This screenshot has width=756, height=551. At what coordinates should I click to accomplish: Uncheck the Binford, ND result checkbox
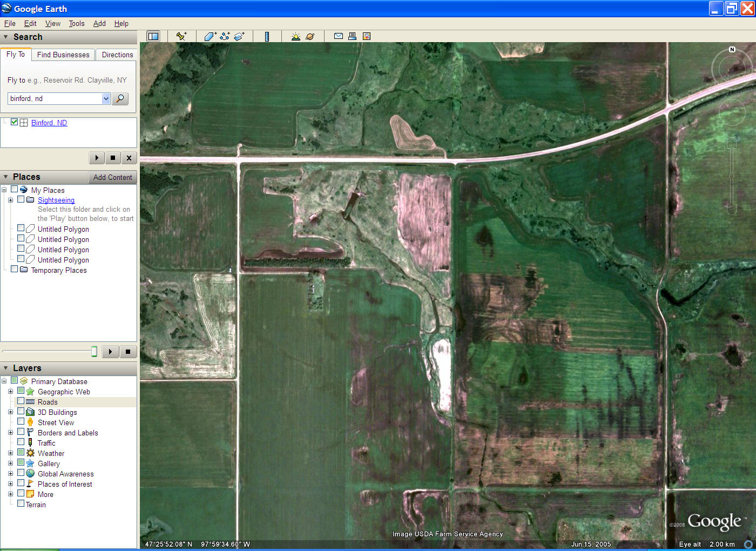15,122
